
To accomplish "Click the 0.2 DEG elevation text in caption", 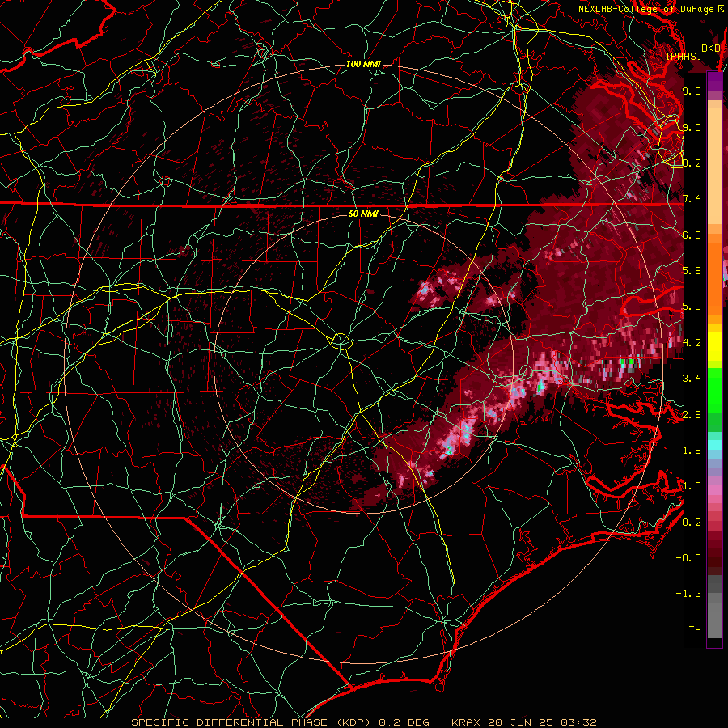I will tap(404, 722).
